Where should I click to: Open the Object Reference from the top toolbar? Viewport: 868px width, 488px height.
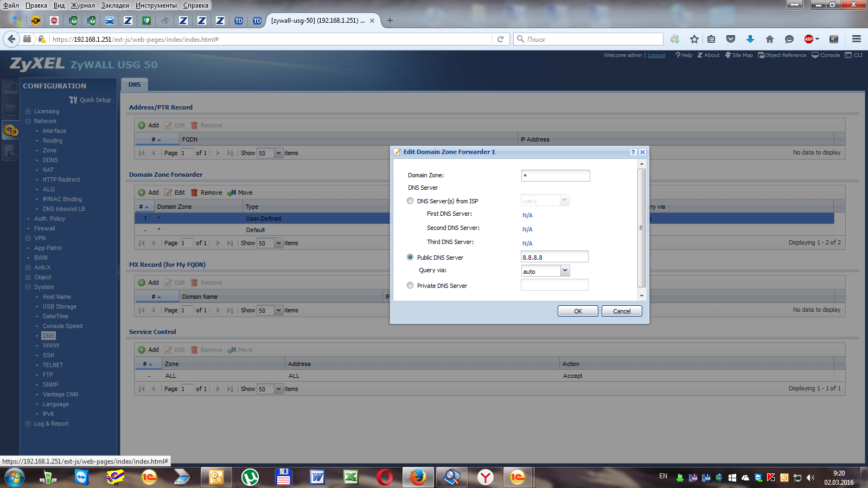(x=782, y=55)
